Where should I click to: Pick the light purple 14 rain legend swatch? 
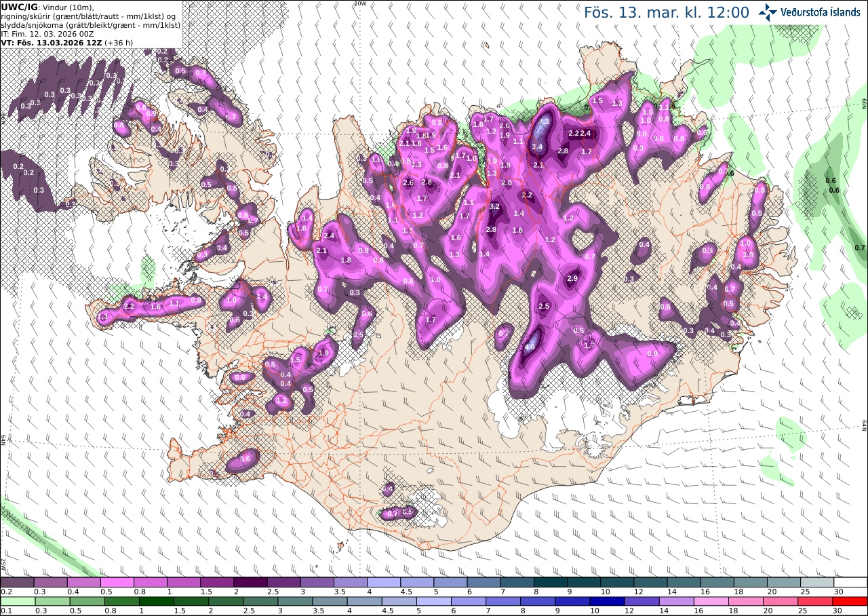pyautogui.click(x=676, y=601)
